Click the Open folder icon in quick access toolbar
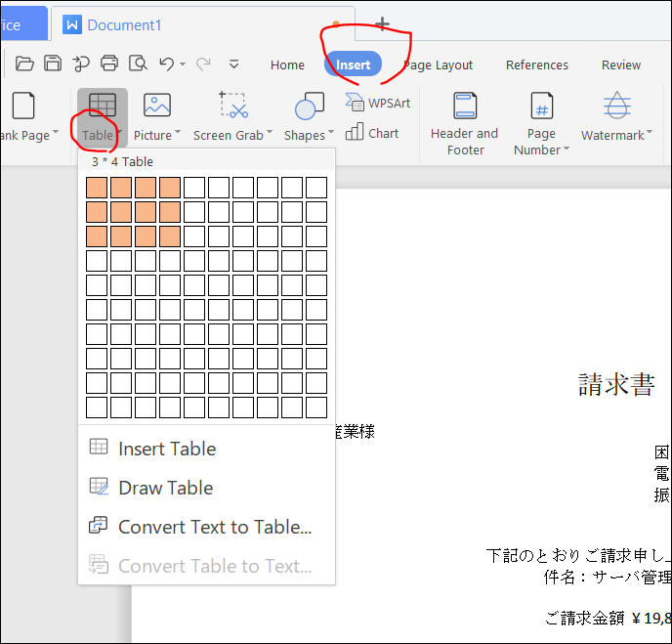Screen dimensions: 672x644 pyautogui.click(x=24, y=64)
